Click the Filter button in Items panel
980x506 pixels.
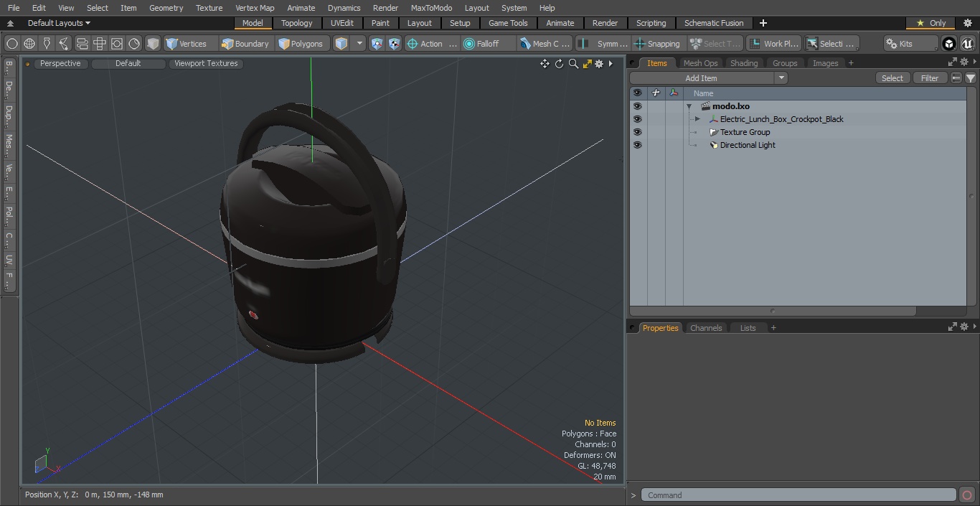(929, 78)
